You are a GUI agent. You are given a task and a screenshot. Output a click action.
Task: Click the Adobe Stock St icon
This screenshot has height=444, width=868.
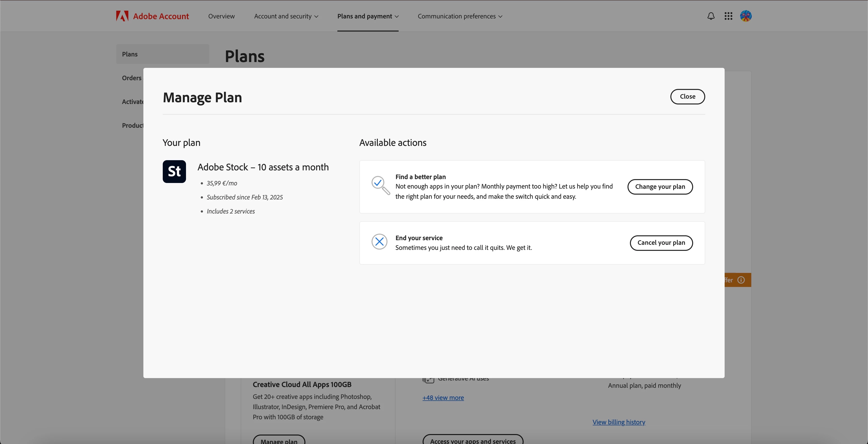(174, 171)
